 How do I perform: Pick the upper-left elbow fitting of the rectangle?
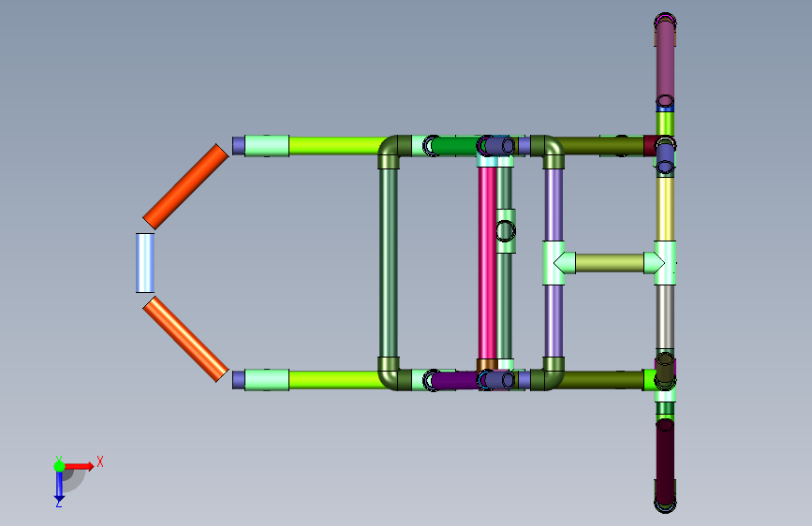coord(391,151)
